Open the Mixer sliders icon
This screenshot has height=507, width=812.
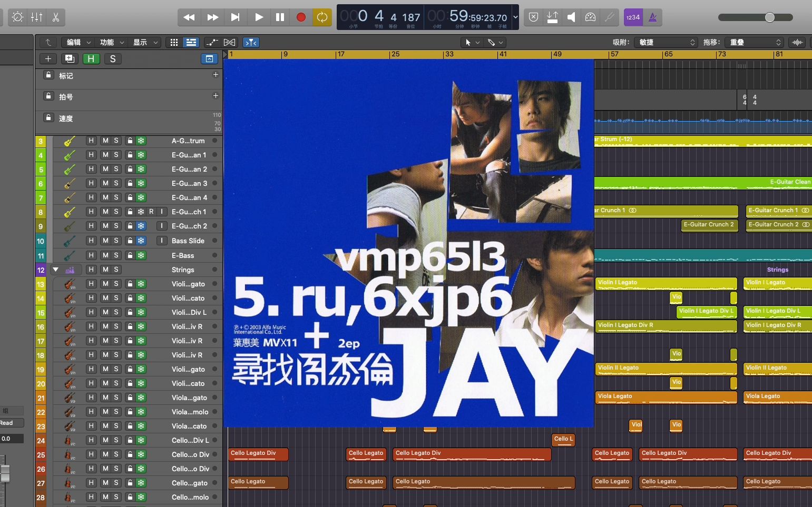(x=36, y=17)
